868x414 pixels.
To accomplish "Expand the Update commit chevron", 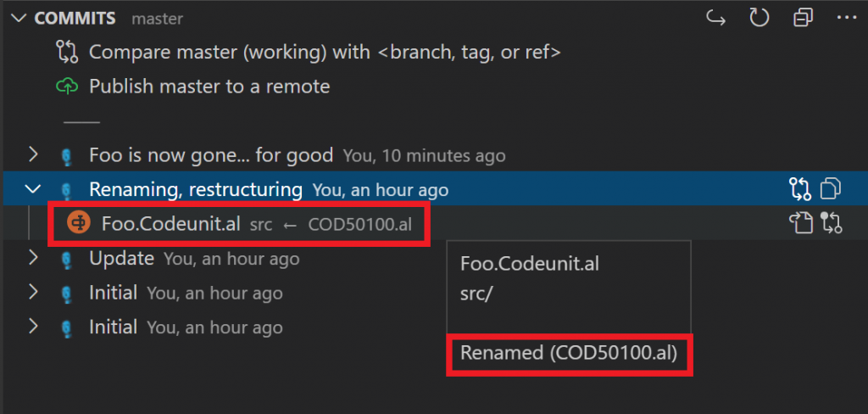I will pos(33,258).
